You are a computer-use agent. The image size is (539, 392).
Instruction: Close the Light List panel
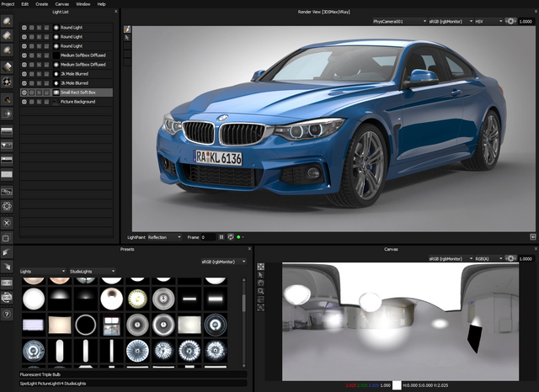click(116, 11)
